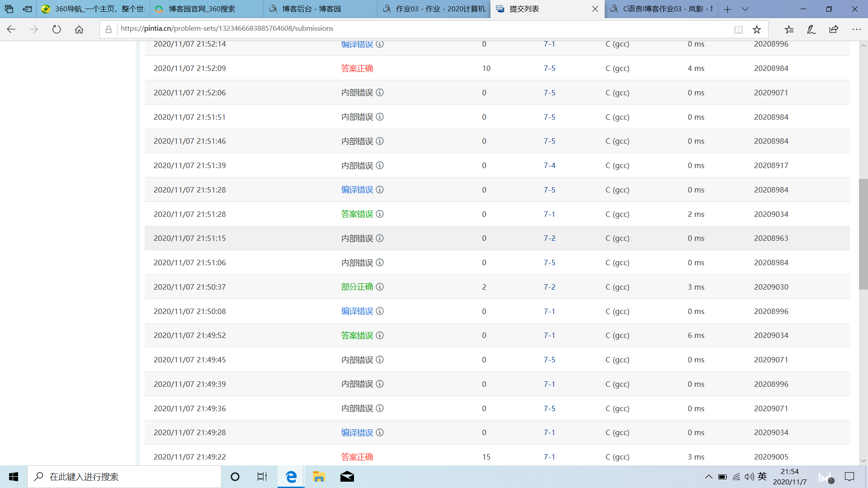Click Cortana circle icon on taskbar
The height and width of the screenshot is (488, 868).
point(235,477)
